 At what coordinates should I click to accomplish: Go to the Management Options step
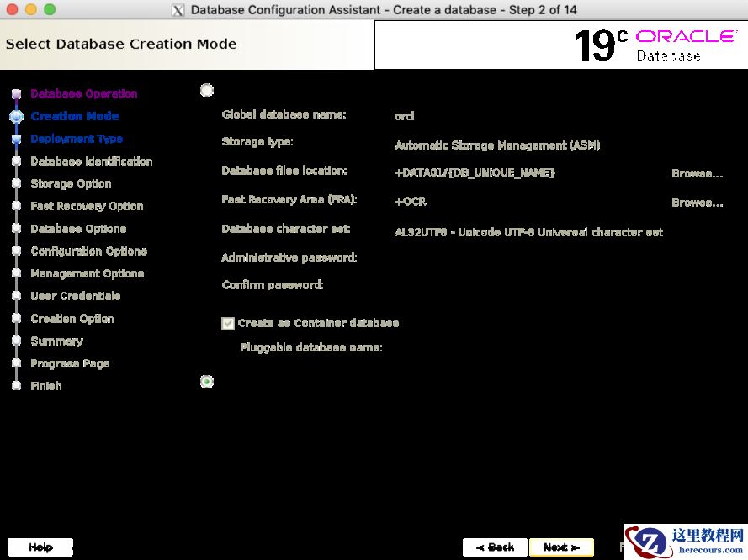pyautogui.click(x=88, y=273)
